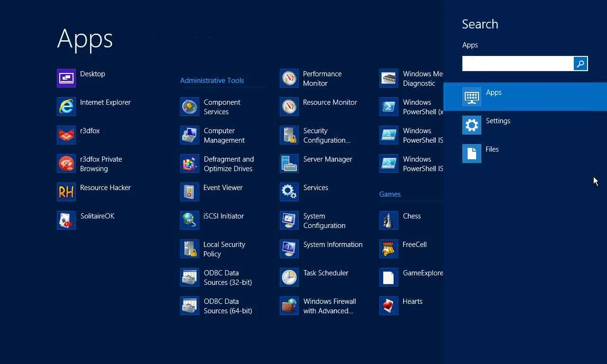Screen dimensions: 607x364
Task: Click the "Server Manager" label
Action: [328, 159]
